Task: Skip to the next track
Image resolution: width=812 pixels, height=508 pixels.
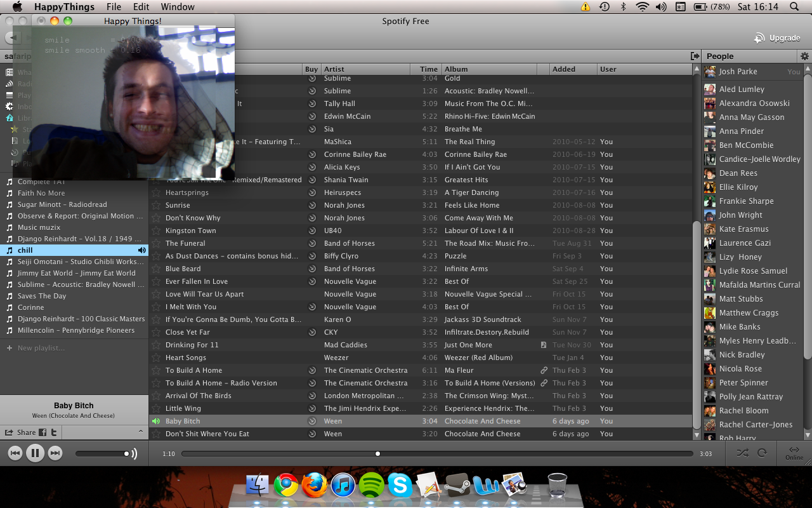Action: tap(55, 453)
